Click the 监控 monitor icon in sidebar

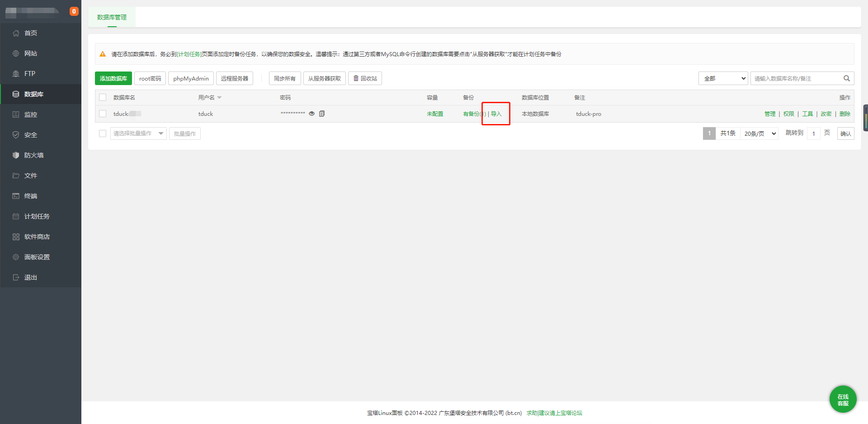click(x=16, y=114)
